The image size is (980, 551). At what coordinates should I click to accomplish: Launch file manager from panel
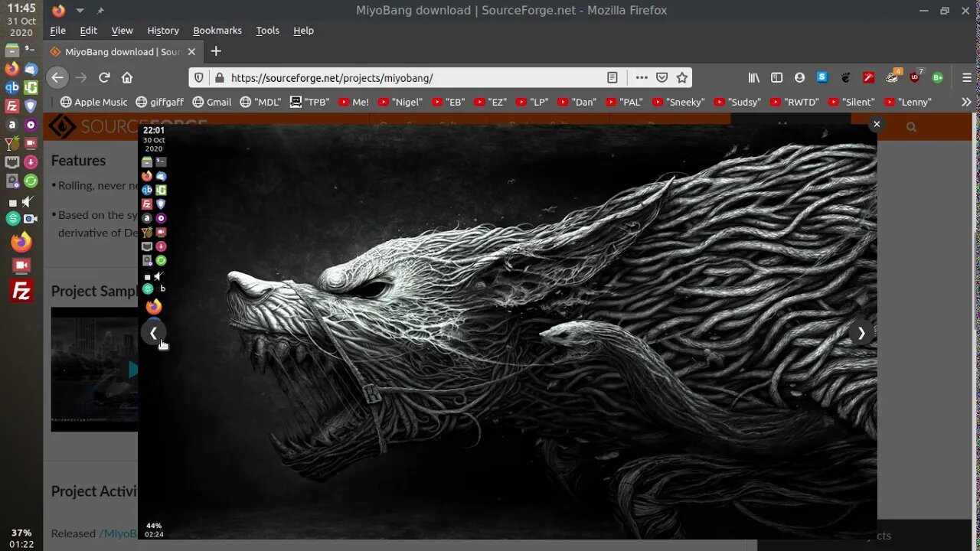pyautogui.click(x=12, y=51)
